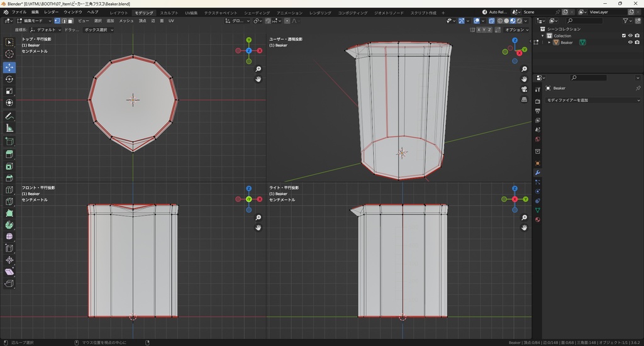Switch to face select mode
The image size is (644, 346).
(x=71, y=21)
